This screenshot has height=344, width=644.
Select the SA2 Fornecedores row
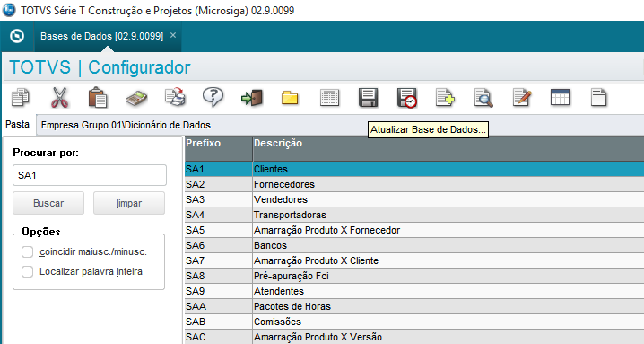[414, 184]
